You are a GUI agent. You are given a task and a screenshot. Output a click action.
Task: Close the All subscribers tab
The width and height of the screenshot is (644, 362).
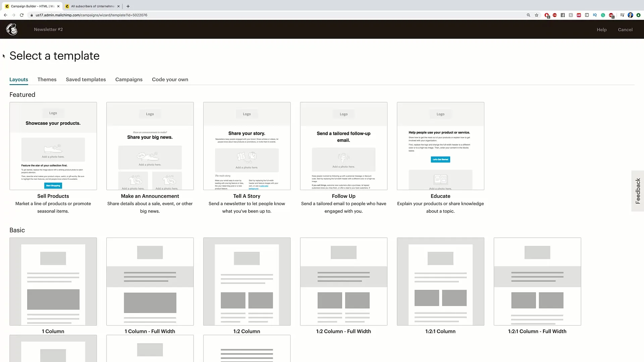(x=118, y=6)
